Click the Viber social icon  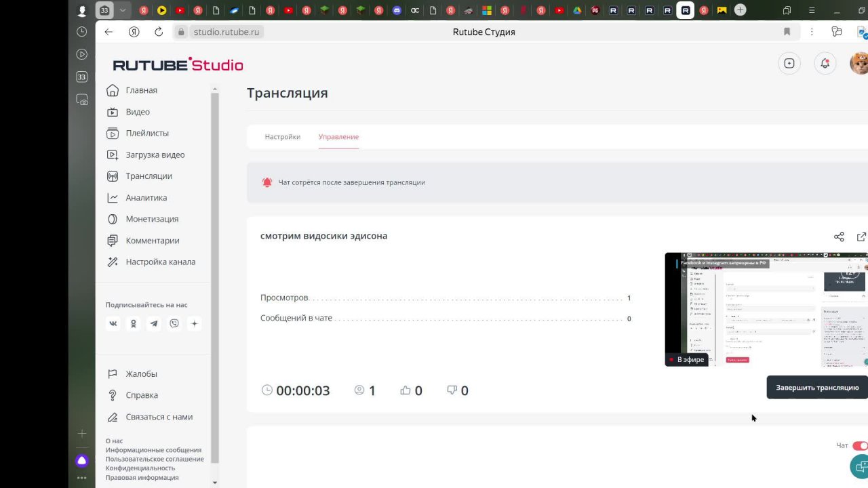point(174,323)
